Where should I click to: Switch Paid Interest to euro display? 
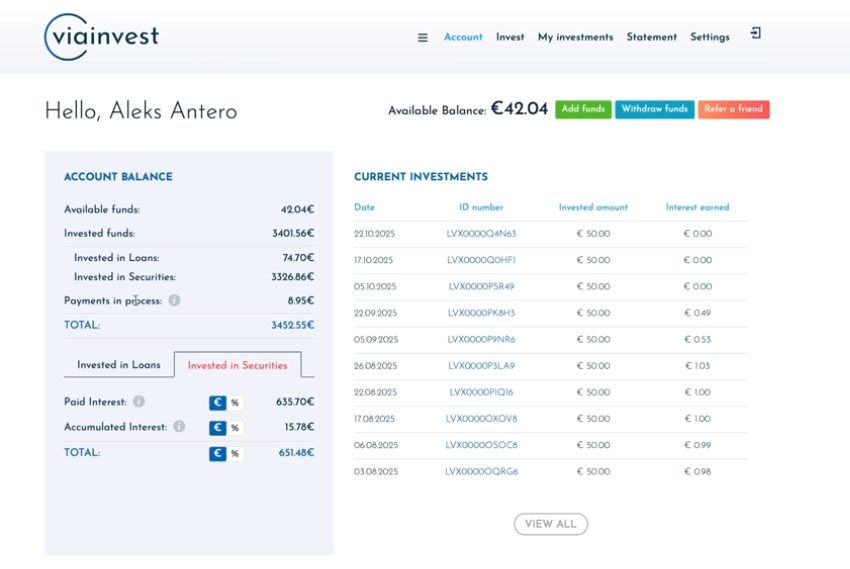[218, 403]
